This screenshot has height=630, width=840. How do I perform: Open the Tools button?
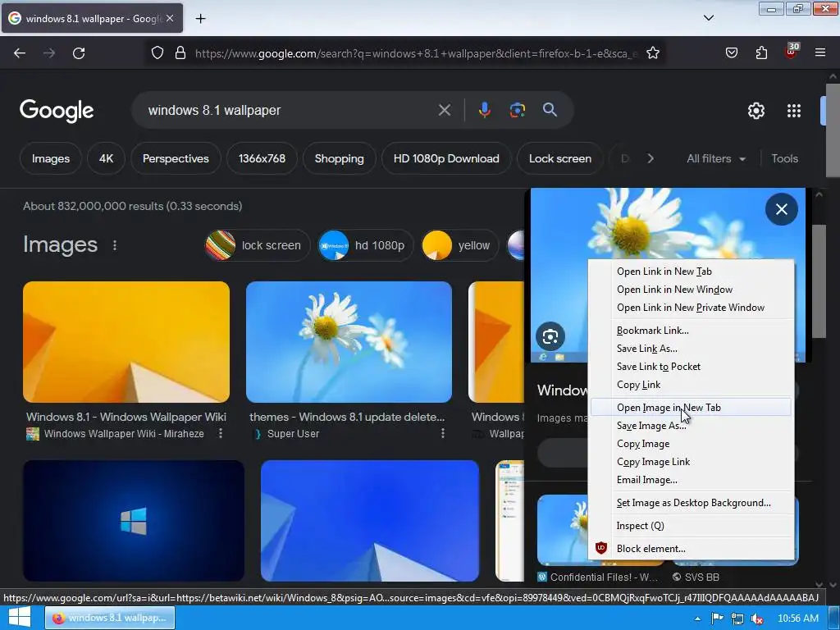pyautogui.click(x=784, y=158)
